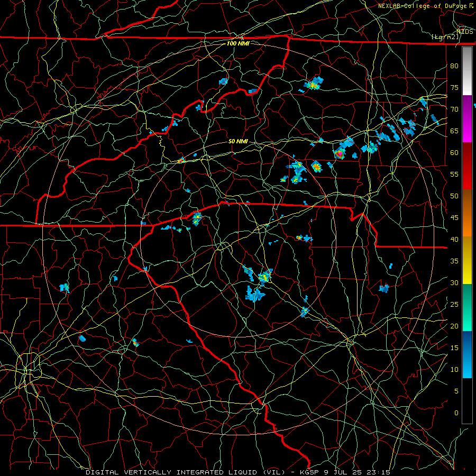Click the 15 value on the color scale
The height and width of the screenshot is (476, 476).
pos(454,348)
